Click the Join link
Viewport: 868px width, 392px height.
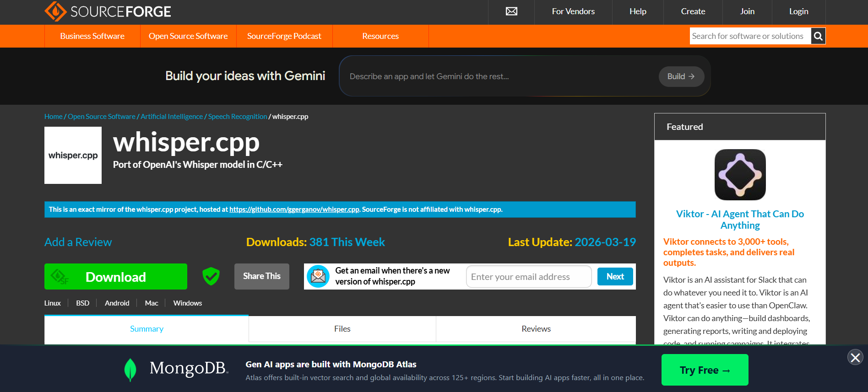[x=747, y=11]
